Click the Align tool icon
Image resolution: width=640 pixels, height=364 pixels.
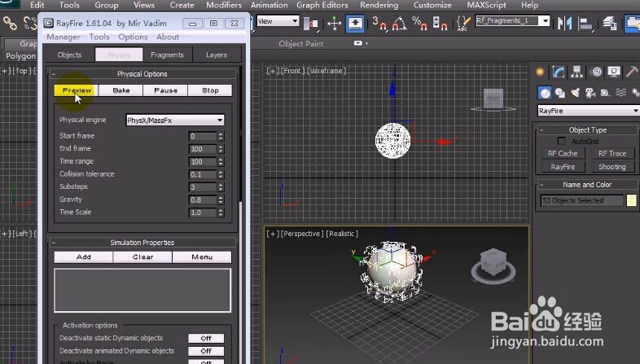(585, 24)
